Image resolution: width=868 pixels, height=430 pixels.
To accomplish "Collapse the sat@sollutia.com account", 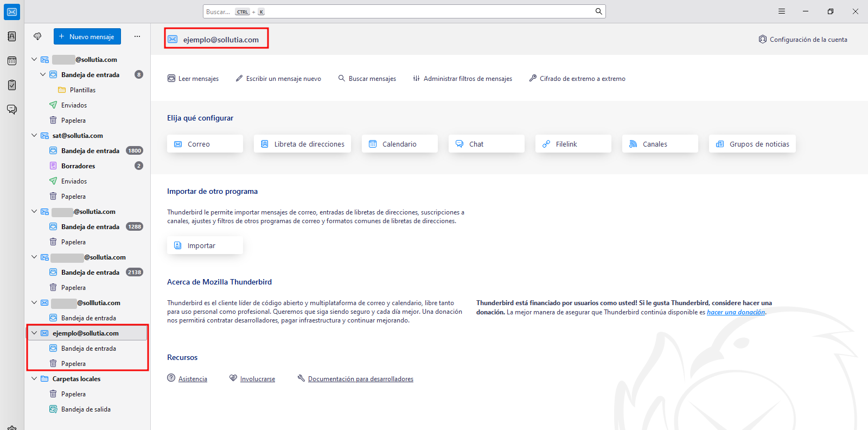I will pos(34,136).
